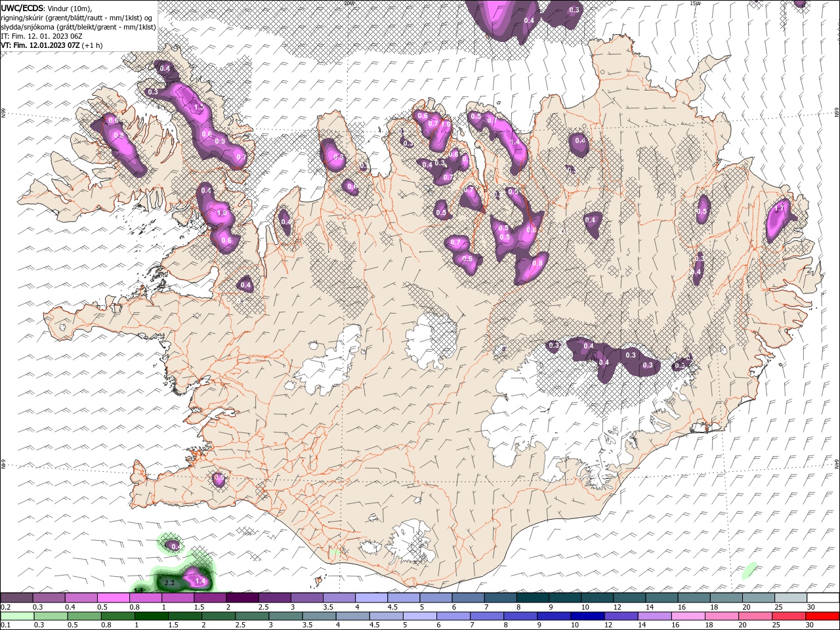
Task: Click the UWC/ECDS Vindur (10m) title line
Action: [x=47, y=8]
